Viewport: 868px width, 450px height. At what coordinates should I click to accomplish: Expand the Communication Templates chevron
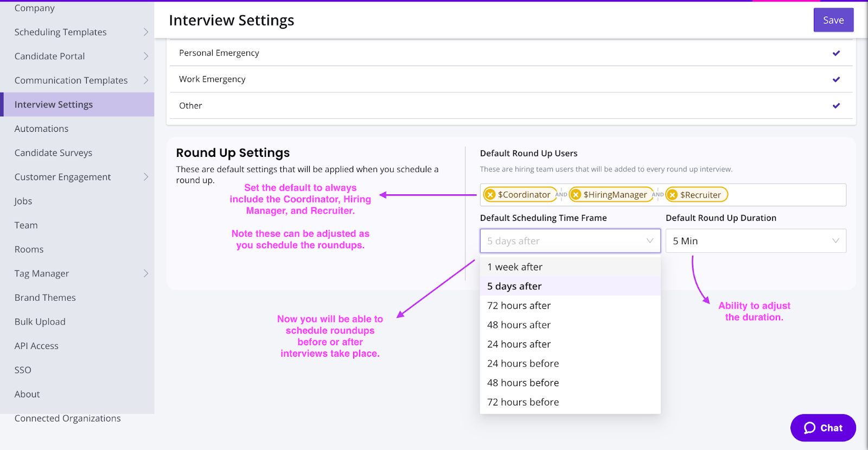(x=145, y=80)
